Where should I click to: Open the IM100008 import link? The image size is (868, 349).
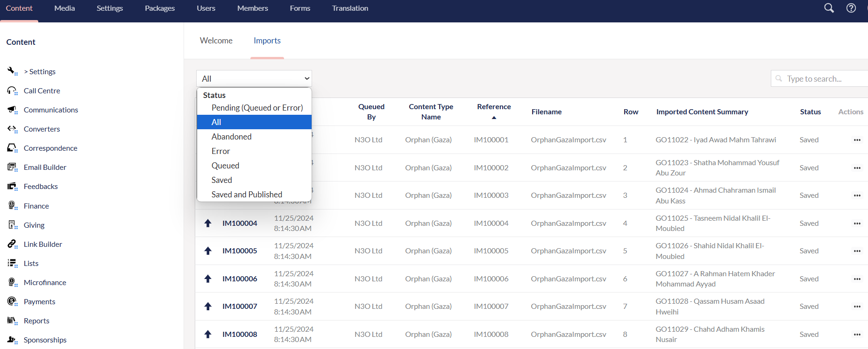240,334
